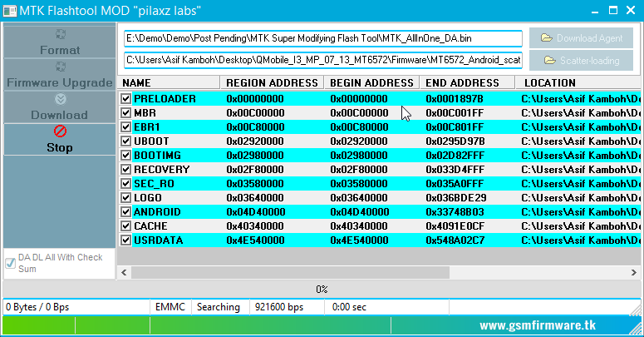
Task: Click the app icon in title bar
Action: [10, 11]
